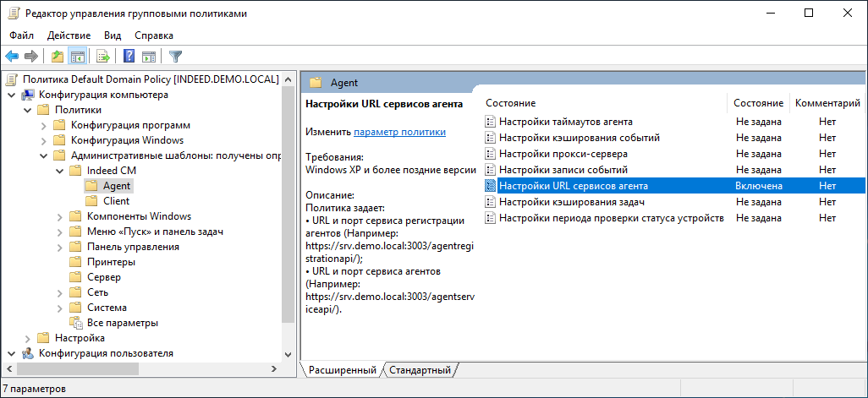Open the Справка menu
868x398 pixels.
154,35
